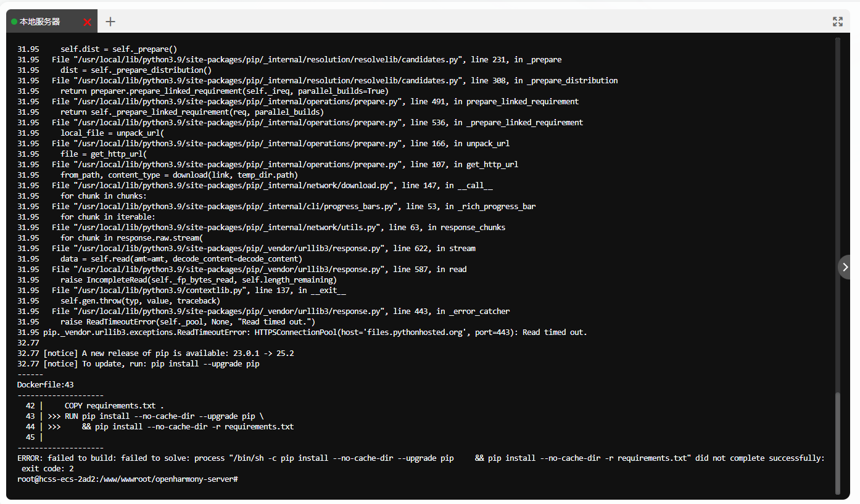Select the 本地服务器 terminal tab
Image resolution: width=860 pixels, height=504 pixels.
tap(40, 22)
